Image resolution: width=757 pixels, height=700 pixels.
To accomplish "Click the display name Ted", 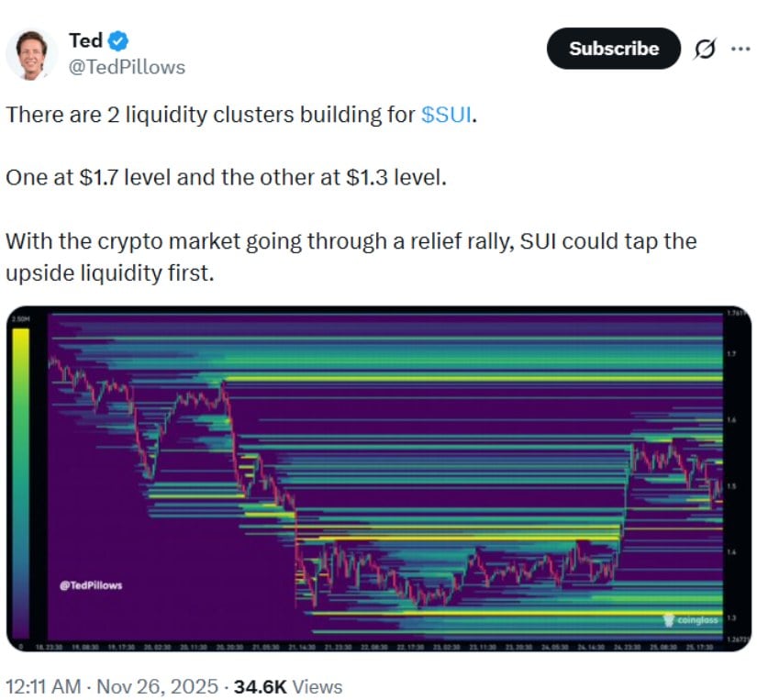I will point(84,40).
